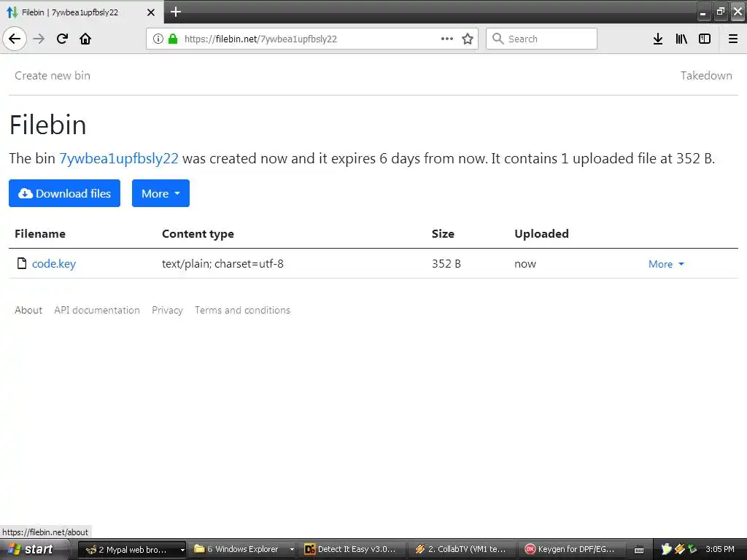Open the Downloads arrow icon
Image resolution: width=747 pixels, height=560 pixels.
(658, 39)
